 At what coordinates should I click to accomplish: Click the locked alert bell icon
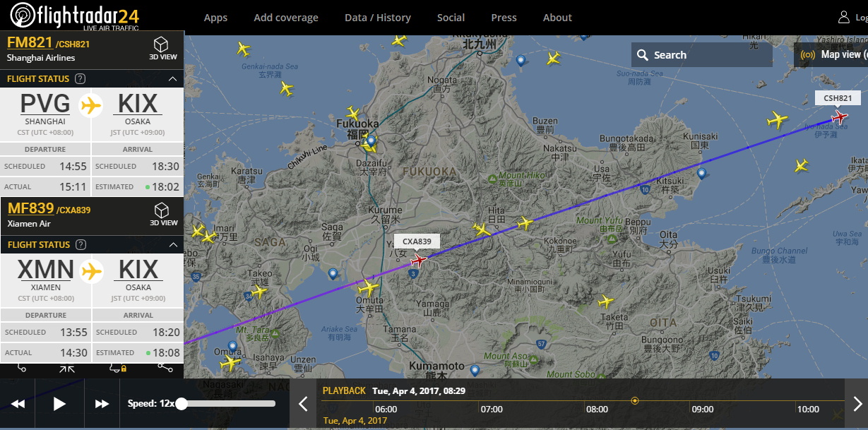(x=117, y=367)
